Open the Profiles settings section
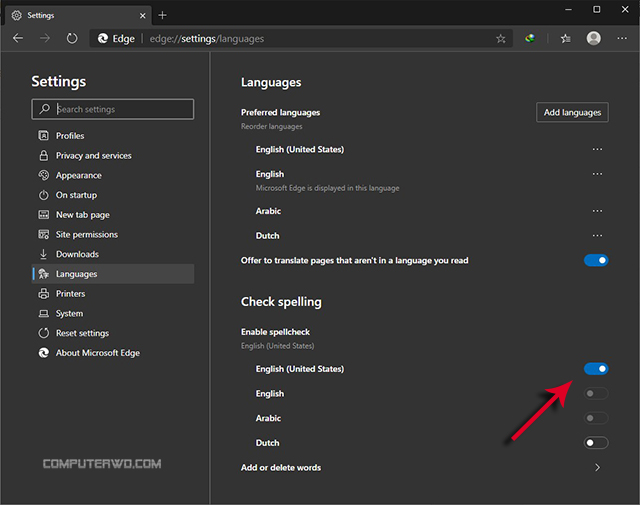 click(x=113, y=136)
